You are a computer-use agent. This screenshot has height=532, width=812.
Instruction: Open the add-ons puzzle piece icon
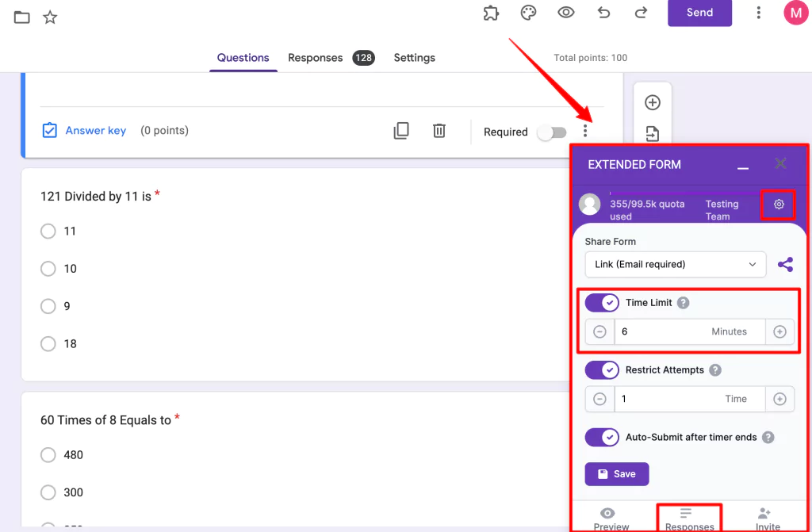click(491, 13)
